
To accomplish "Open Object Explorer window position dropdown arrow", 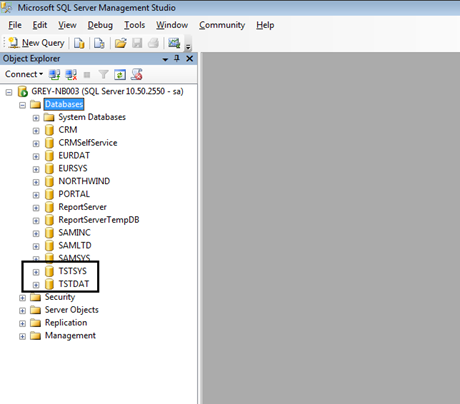I will (165, 59).
